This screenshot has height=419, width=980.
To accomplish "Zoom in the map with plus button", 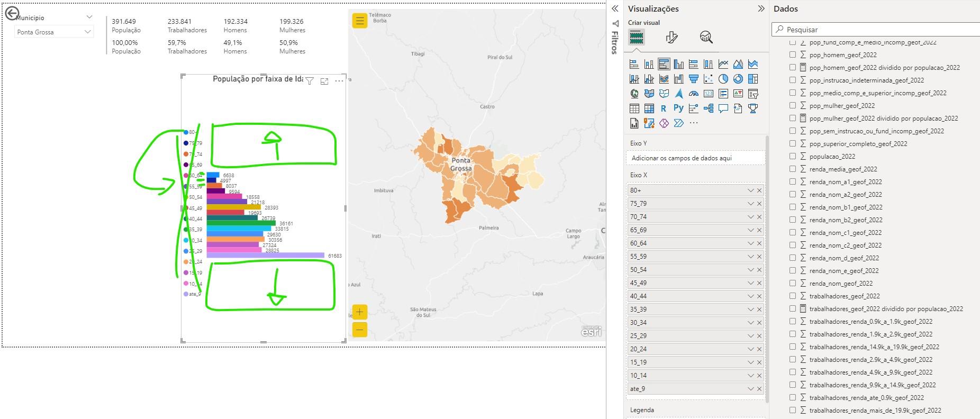I will tap(360, 312).
